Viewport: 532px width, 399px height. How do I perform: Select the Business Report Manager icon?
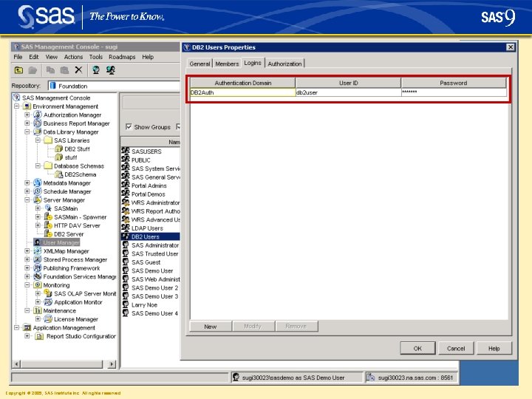(x=38, y=123)
